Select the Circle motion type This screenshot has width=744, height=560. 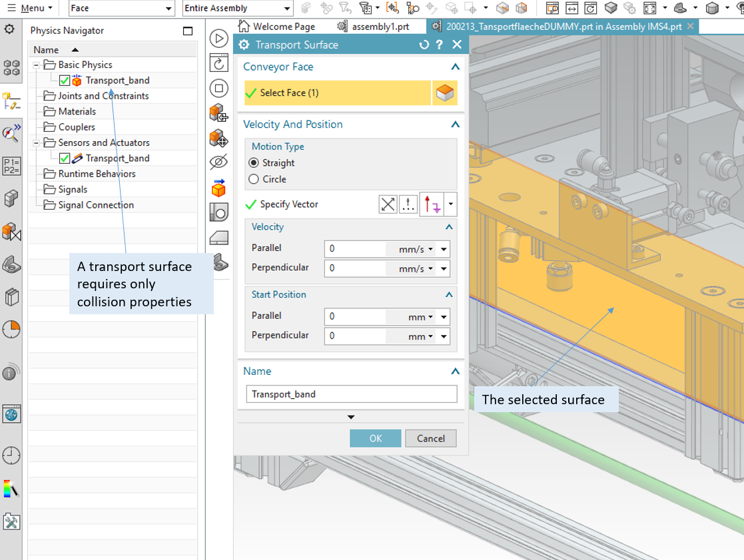click(254, 179)
